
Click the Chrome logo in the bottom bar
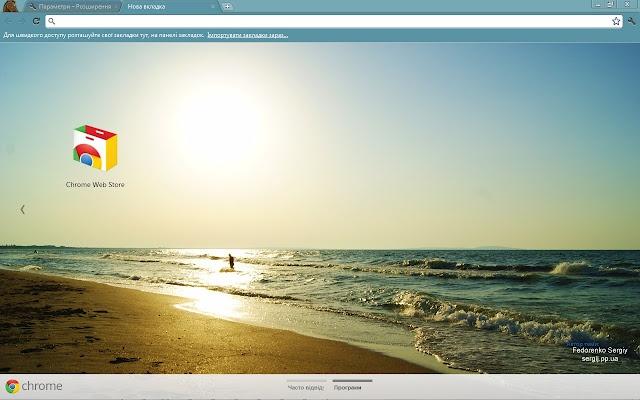pos(34,386)
